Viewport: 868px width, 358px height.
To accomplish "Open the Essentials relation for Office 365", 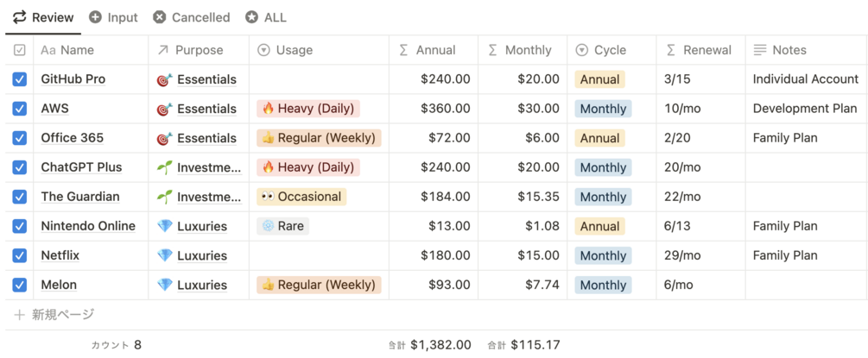I will pyautogui.click(x=206, y=138).
